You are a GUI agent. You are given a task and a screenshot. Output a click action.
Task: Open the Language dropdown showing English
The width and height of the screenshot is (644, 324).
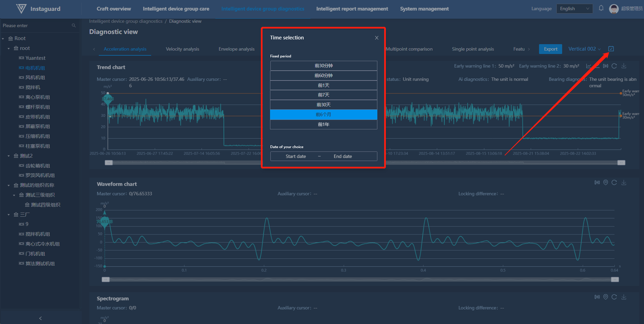coord(574,9)
